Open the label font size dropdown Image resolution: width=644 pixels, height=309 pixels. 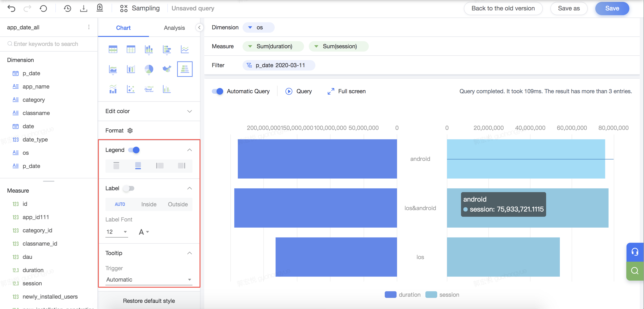click(x=117, y=232)
